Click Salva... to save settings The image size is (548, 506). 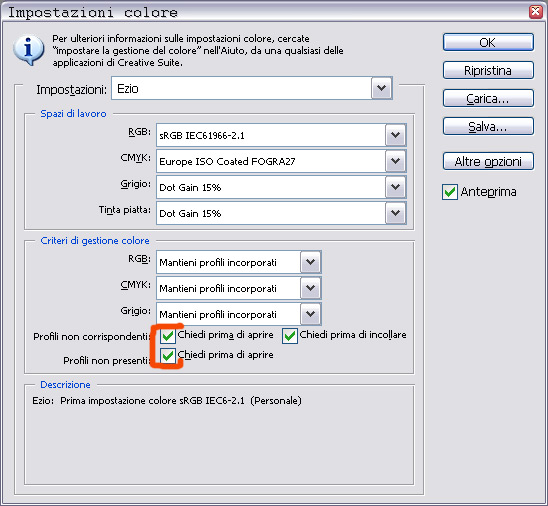tap(488, 126)
